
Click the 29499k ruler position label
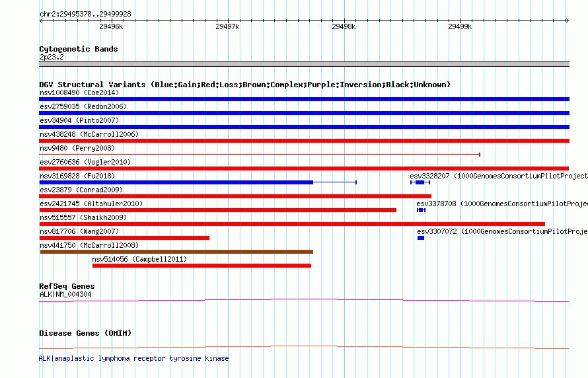tap(460, 26)
